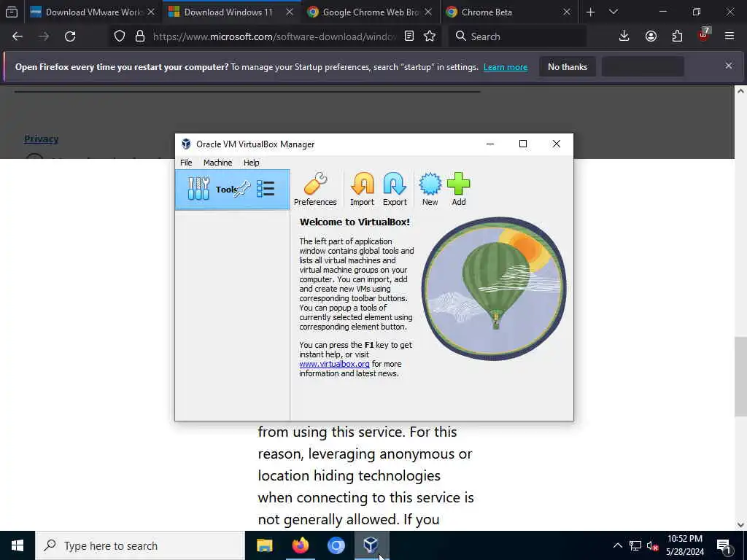Click the page scroll down arrow
Image resolution: width=747 pixels, height=560 pixels.
coord(740,525)
